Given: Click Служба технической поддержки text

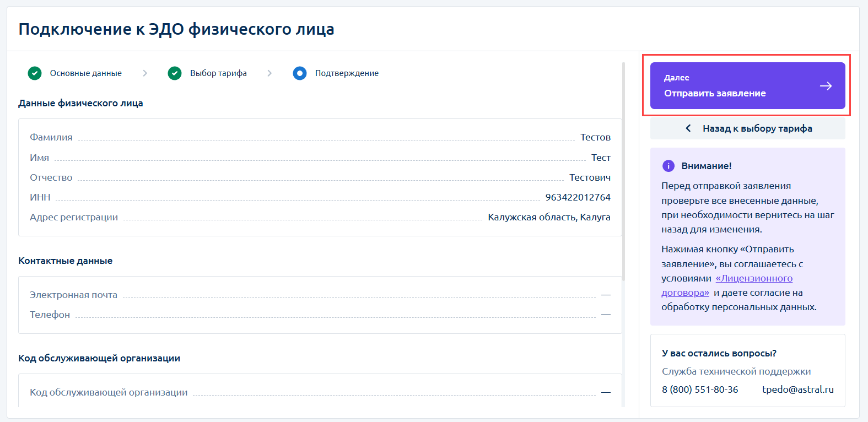Looking at the screenshot, I should tap(736, 371).
